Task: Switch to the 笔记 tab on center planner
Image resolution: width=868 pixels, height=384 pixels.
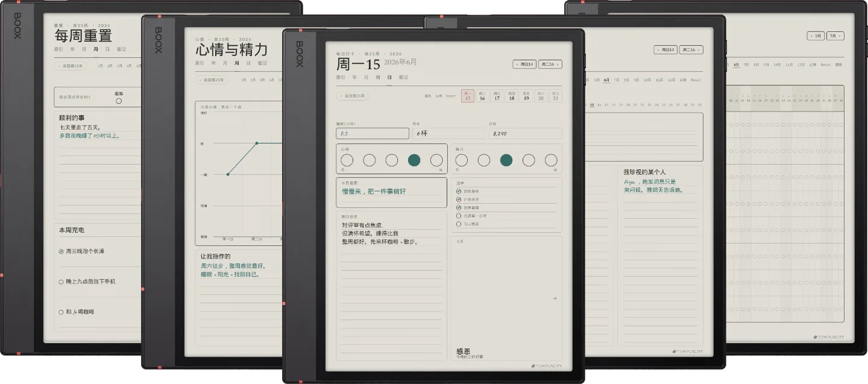Action: click(403, 77)
